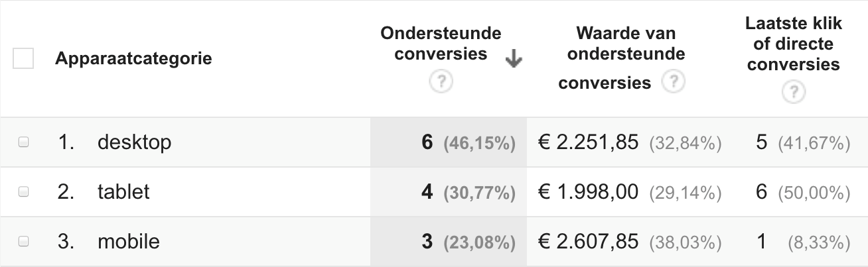Check the tablet row checkbox

pos(23,191)
